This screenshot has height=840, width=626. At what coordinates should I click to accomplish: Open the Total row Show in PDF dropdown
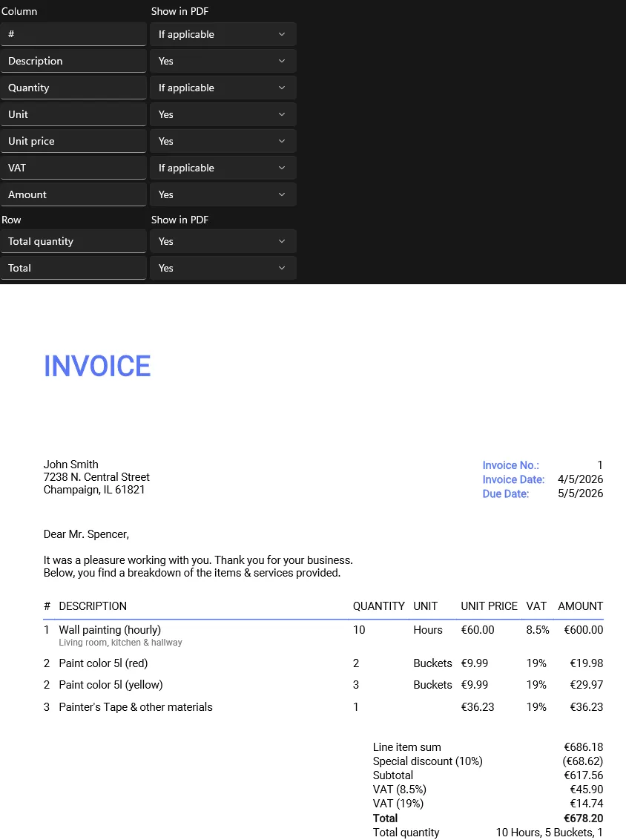(x=223, y=268)
